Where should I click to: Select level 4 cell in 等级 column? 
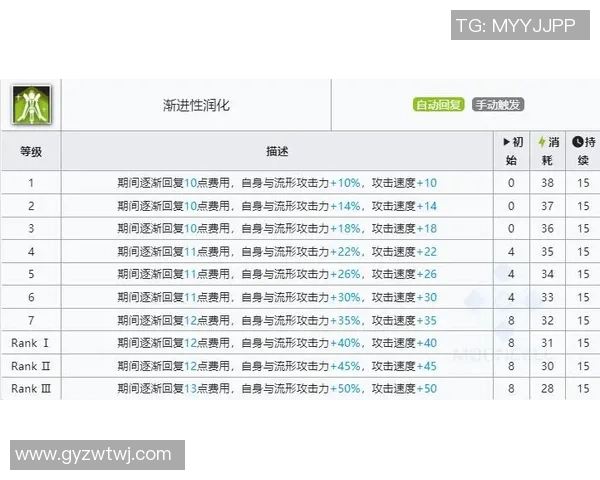point(31,251)
